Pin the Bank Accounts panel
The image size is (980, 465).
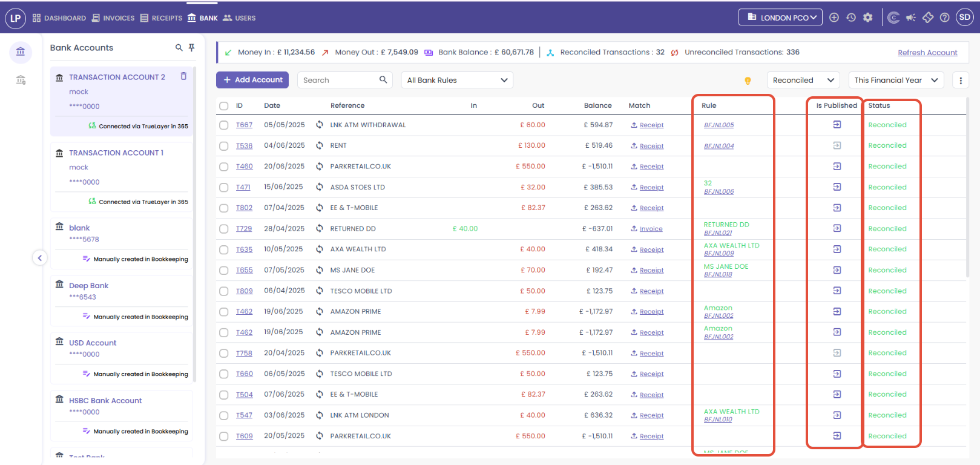(192, 47)
